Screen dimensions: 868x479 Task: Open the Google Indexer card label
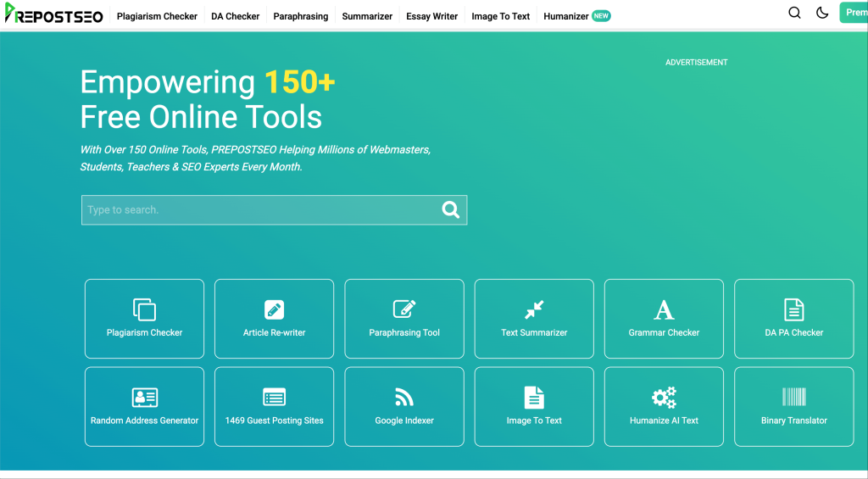404,421
